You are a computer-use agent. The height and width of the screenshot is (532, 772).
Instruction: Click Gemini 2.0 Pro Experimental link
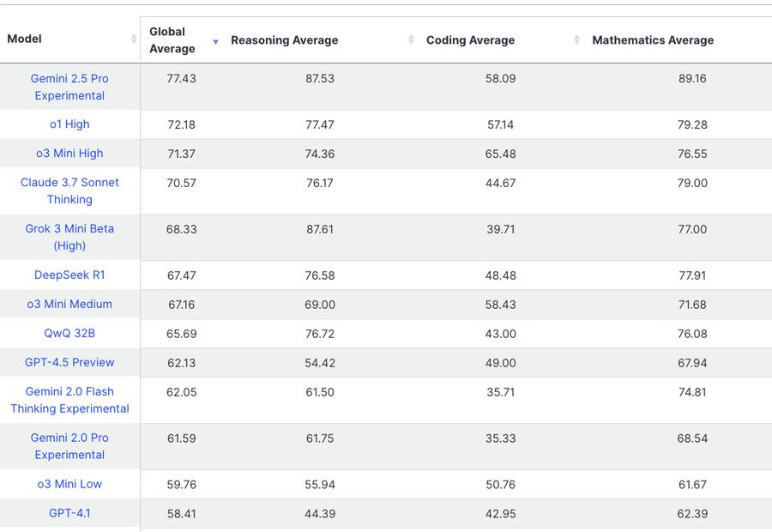point(69,446)
